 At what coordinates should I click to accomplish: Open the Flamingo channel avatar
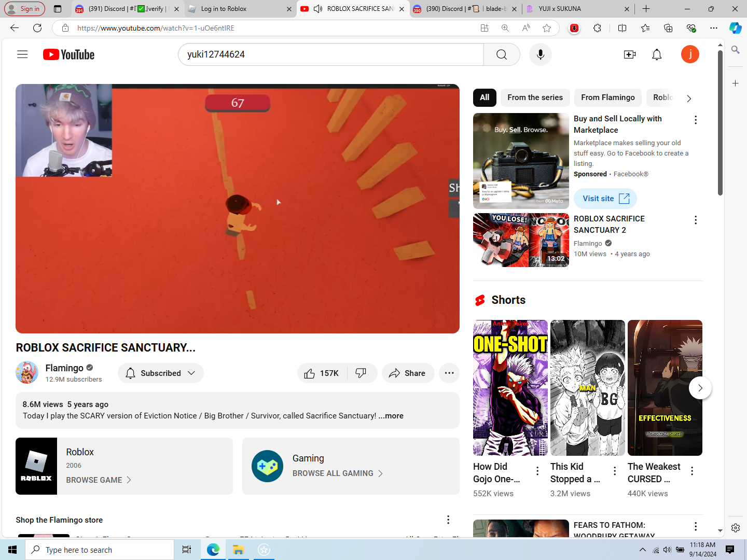[27, 373]
